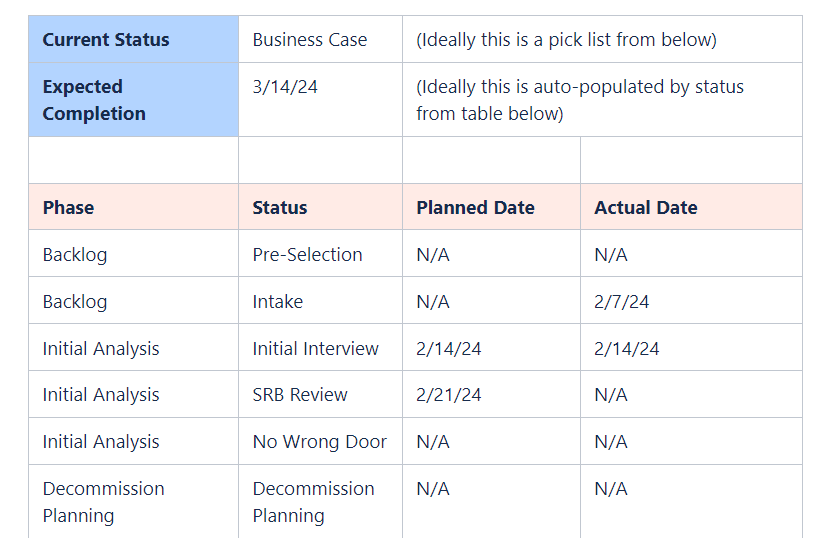Click the Actual Date column header

click(691, 207)
